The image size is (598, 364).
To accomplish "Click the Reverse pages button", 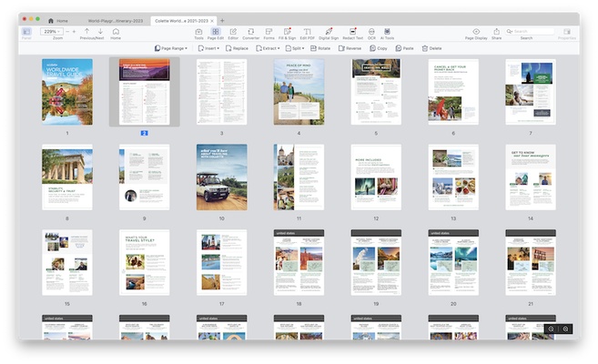I will (x=350, y=48).
